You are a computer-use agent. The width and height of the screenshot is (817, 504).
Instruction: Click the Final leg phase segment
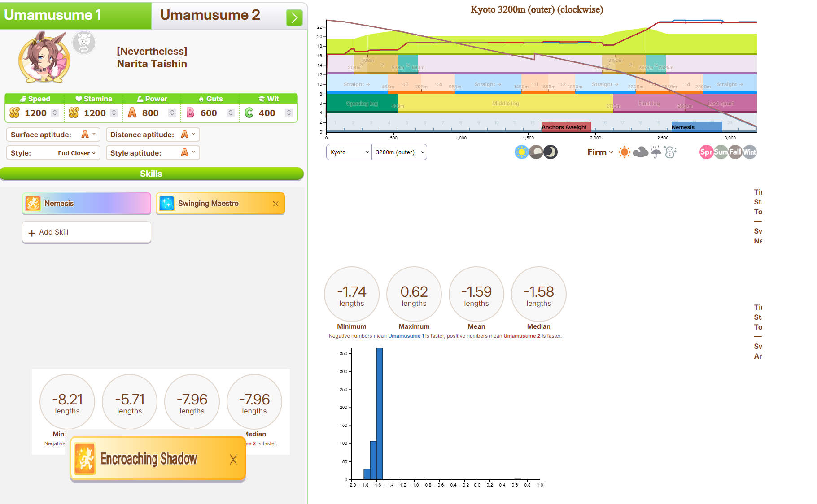coord(649,104)
